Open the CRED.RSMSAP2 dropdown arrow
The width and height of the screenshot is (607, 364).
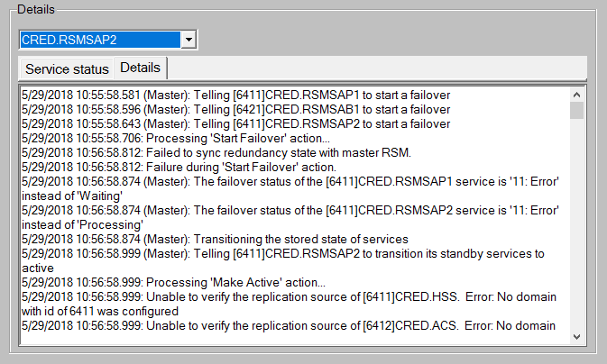pyautogui.click(x=189, y=40)
